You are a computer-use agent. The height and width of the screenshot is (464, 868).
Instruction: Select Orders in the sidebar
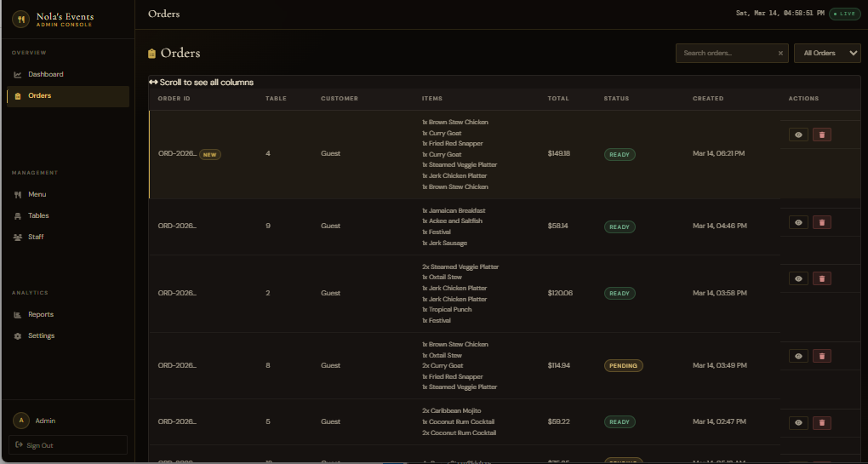67,96
